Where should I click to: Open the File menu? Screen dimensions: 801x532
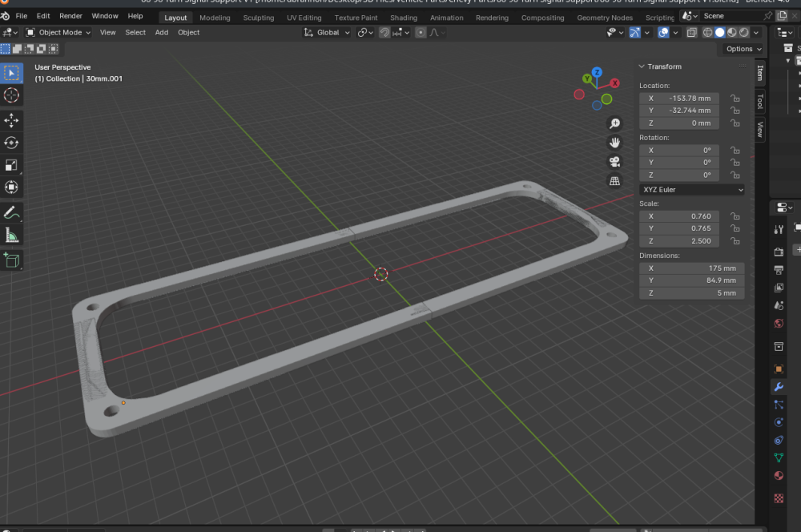point(22,16)
